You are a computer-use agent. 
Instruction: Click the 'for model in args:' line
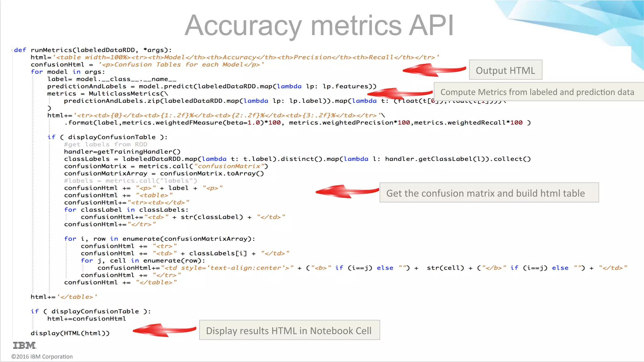click(68, 72)
